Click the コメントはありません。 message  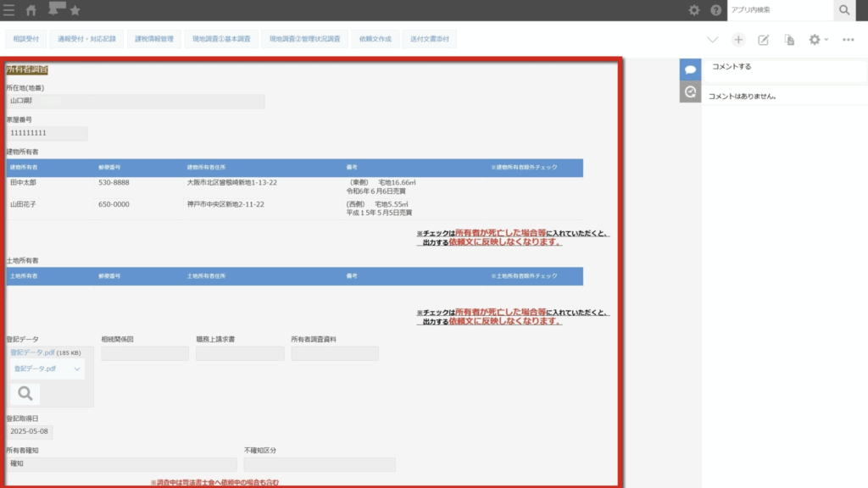click(x=743, y=97)
